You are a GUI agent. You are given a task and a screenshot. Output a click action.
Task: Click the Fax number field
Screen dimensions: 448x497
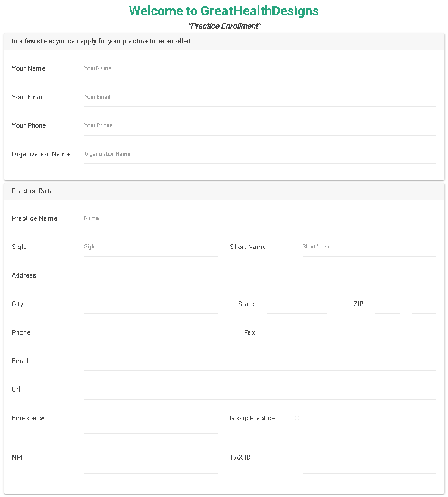351,333
